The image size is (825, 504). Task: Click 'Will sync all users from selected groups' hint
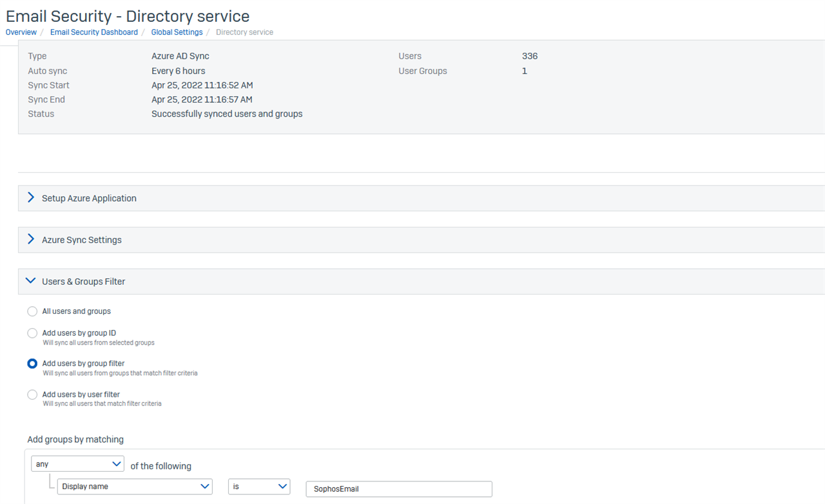pyautogui.click(x=99, y=343)
